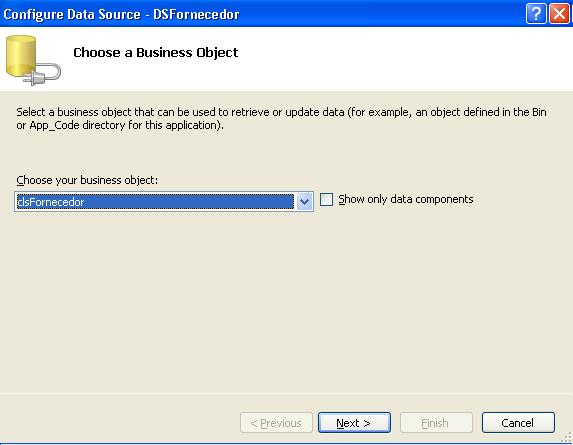The width and height of the screenshot is (573, 445).
Task: Click the Next > button
Action: click(x=354, y=423)
